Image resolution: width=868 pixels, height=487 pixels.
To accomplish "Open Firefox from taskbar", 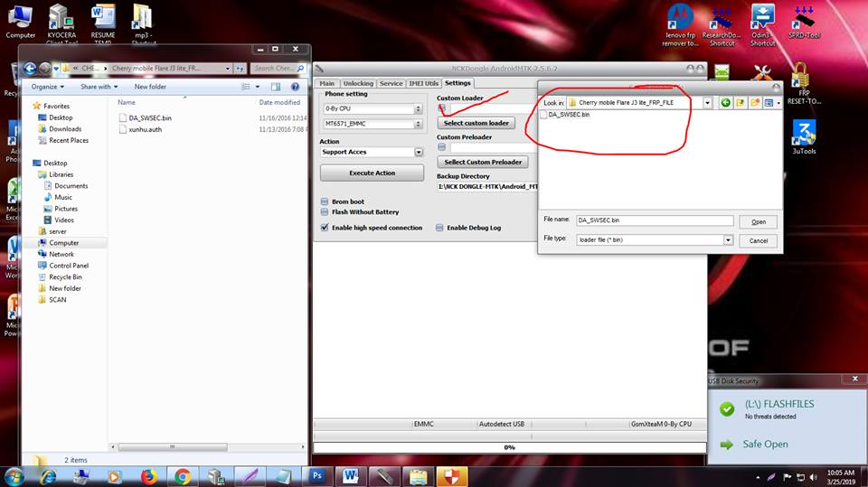I will [x=148, y=476].
